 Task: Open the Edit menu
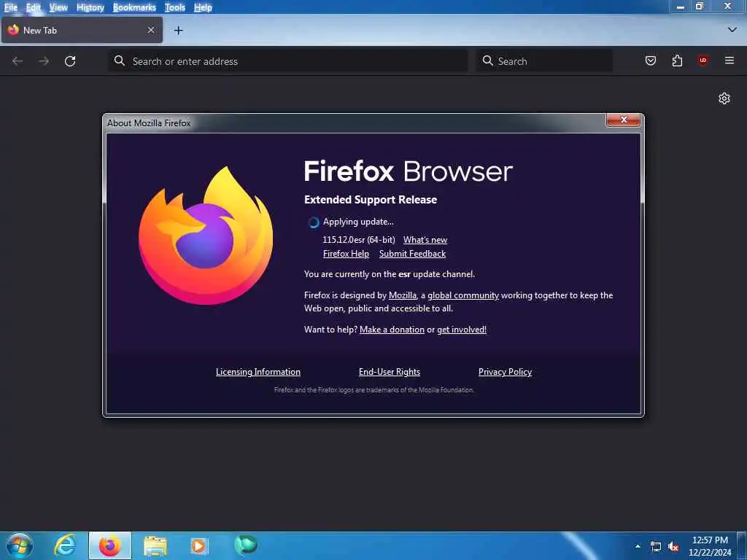[33, 7]
